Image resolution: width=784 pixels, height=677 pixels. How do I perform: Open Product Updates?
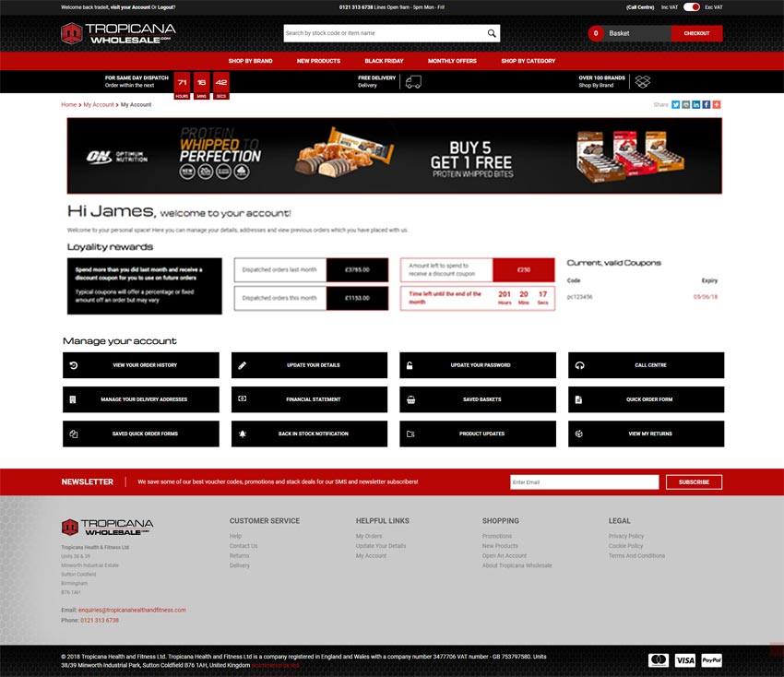click(x=478, y=434)
